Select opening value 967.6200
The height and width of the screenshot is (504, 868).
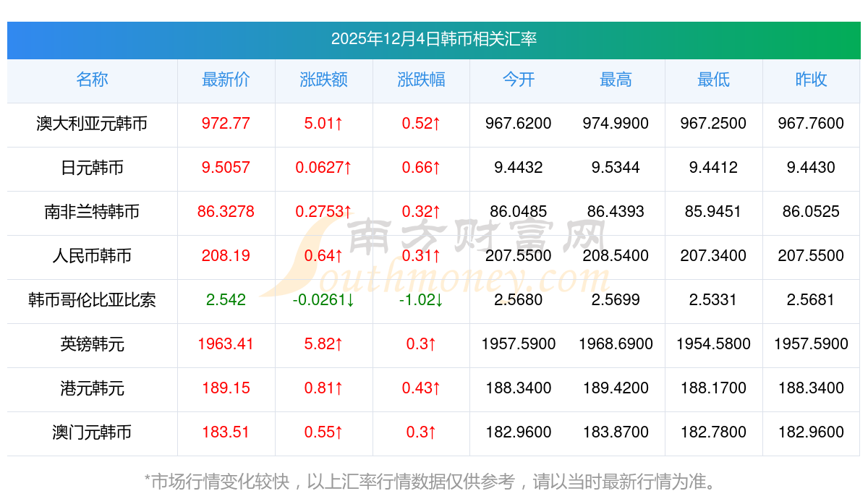(519, 124)
